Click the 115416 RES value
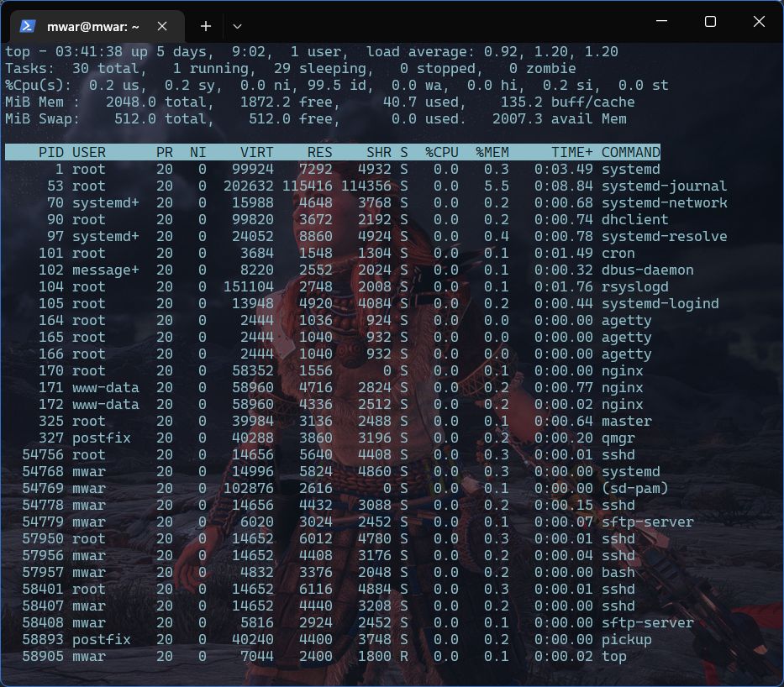This screenshot has height=687, width=784. pos(308,186)
